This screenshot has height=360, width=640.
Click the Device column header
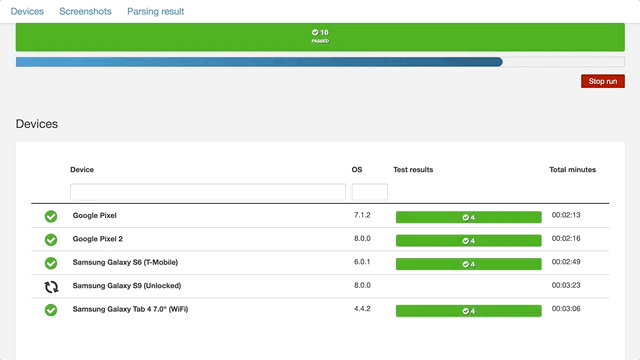click(x=82, y=169)
